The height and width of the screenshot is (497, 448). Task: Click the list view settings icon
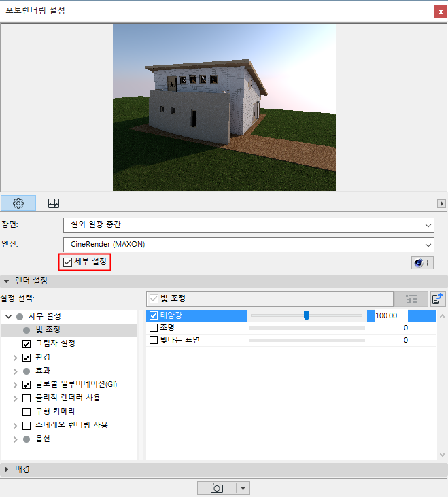coord(411,298)
